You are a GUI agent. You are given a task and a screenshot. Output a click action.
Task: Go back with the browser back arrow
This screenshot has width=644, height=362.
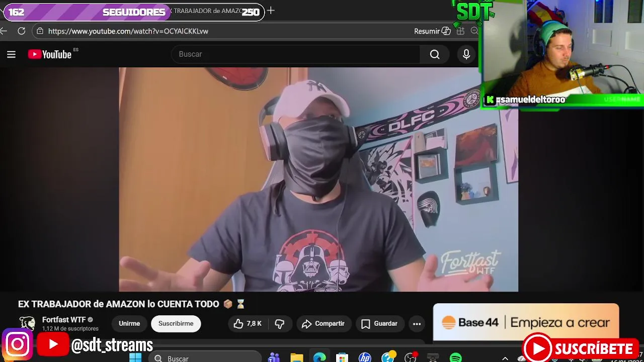(x=4, y=31)
